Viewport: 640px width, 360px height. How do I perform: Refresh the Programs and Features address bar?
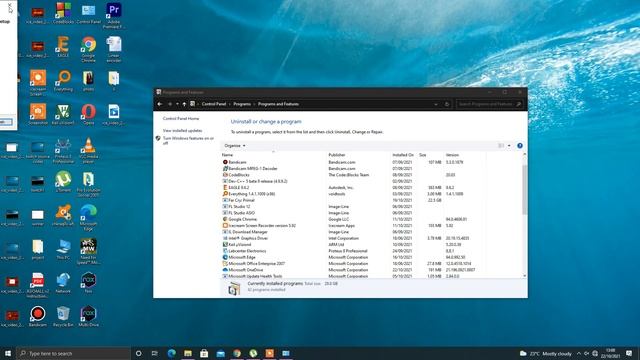click(447, 104)
